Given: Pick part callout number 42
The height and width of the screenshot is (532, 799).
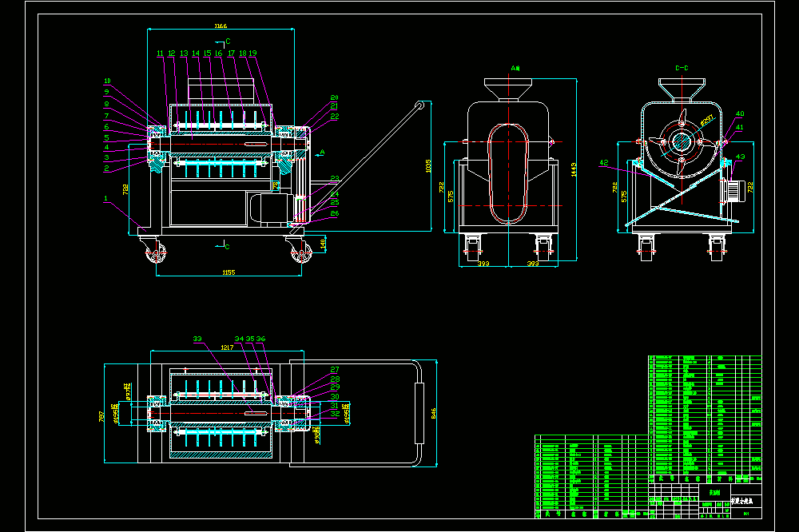Looking at the screenshot, I should [604, 163].
